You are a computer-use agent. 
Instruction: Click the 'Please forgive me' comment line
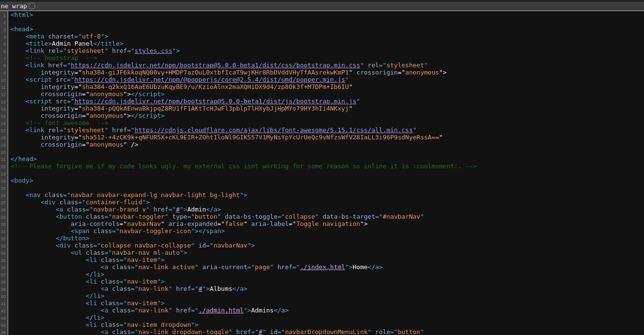tap(243, 166)
